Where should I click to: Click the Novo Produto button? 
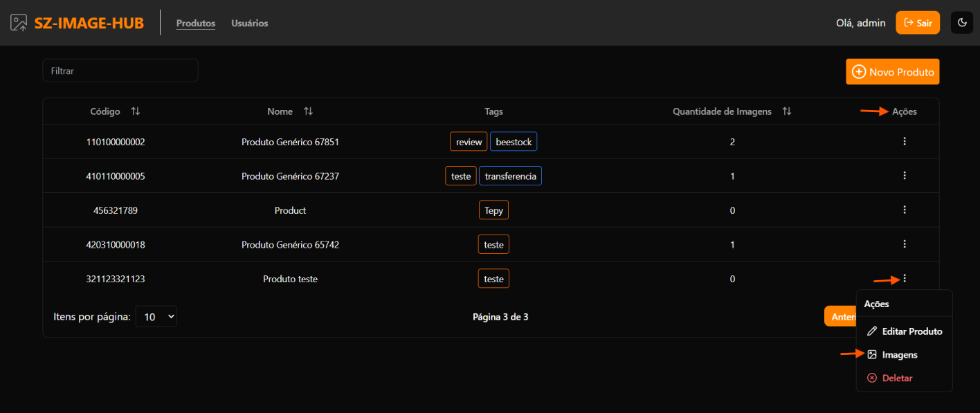click(x=892, y=72)
